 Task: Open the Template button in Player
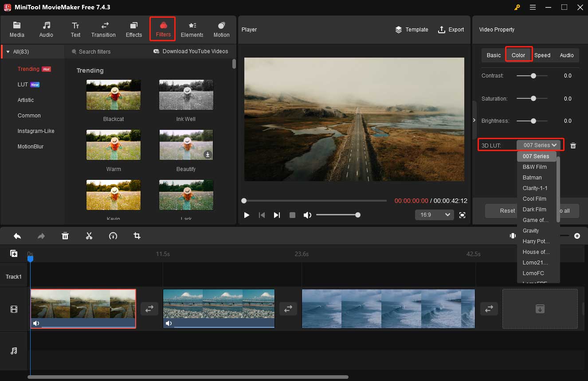click(412, 30)
